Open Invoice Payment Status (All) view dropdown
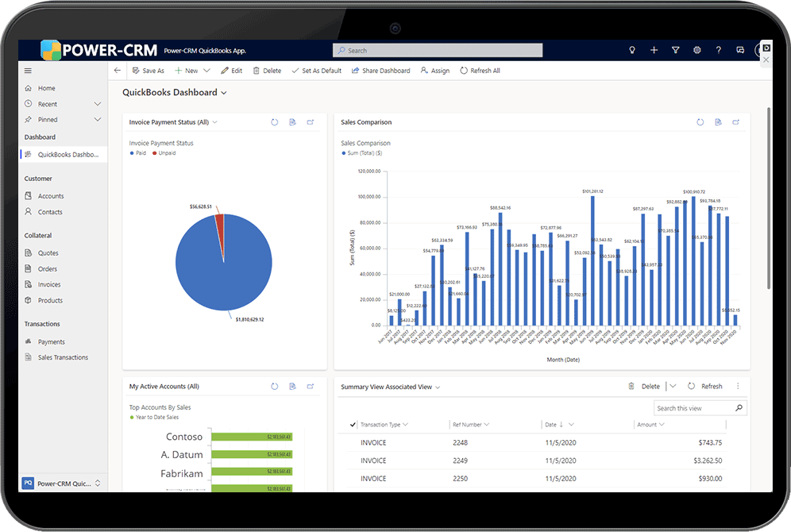 coord(215,122)
